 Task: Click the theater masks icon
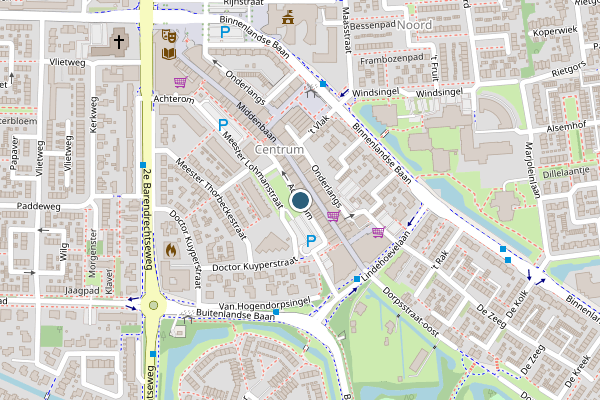(x=169, y=36)
